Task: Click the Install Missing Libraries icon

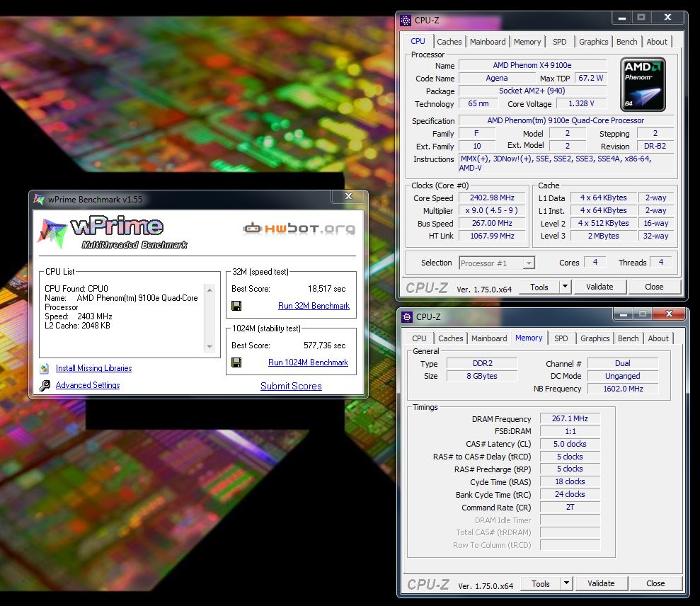Action: [44, 368]
